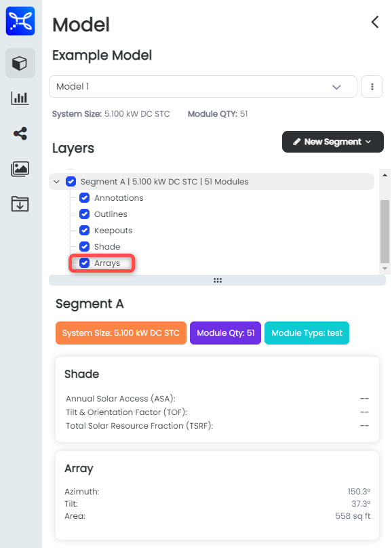Click the share nodes sidebar icon
Image resolution: width=392 pixels, height=548 pixels.
point(20,134)
